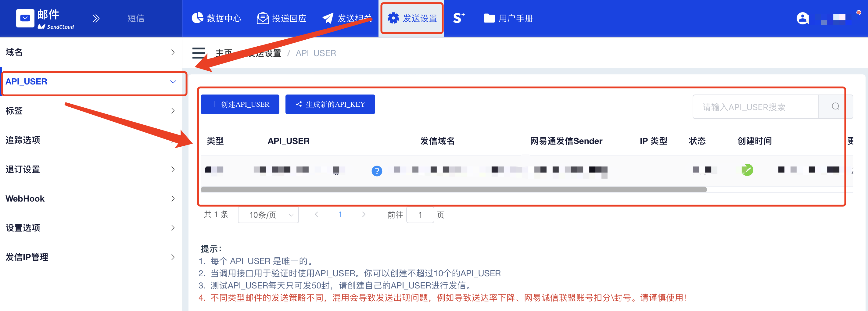Go to next page arrow
The height and width of the screenshot is (311, 868).
[364, 215]
